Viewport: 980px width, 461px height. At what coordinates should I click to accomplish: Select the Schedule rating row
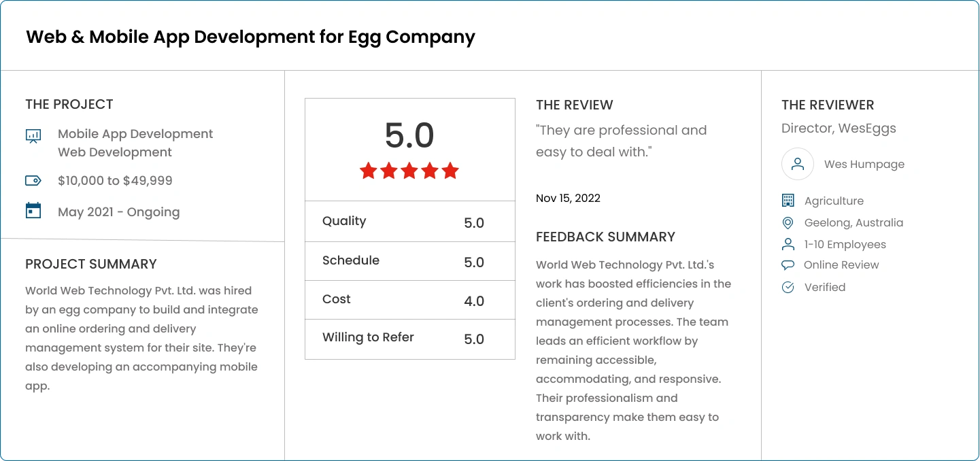pos(410,261)
